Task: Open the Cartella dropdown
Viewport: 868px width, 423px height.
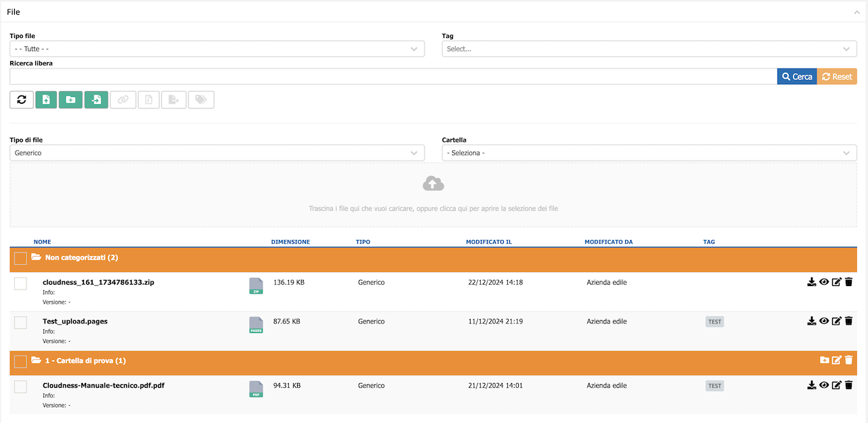Action: tap(650, 153)
